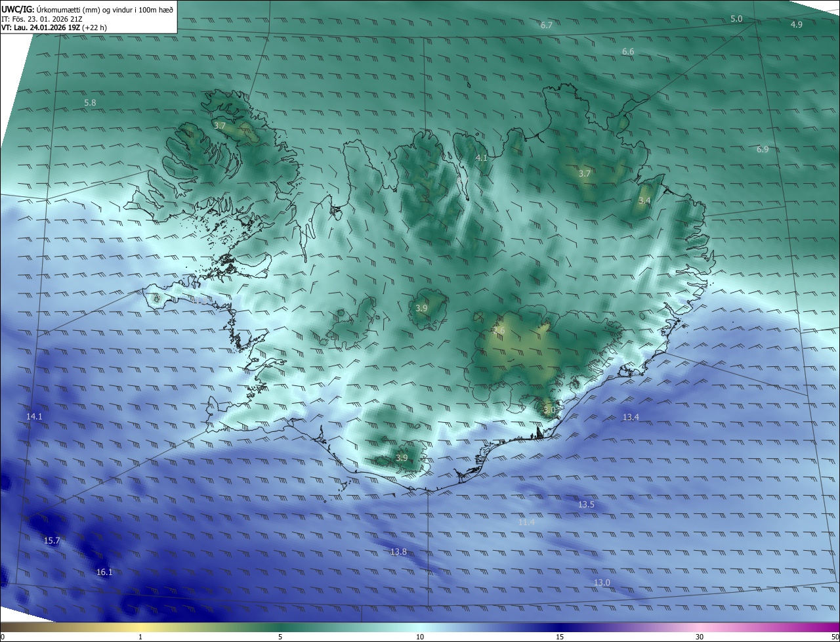Click the 13.5 value label on the map
This screenshot has width=840, height=642.
586,505
